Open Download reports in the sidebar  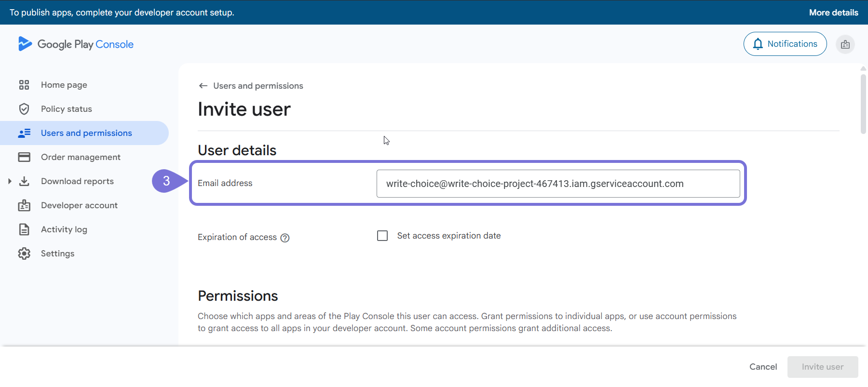coord(77,181)
